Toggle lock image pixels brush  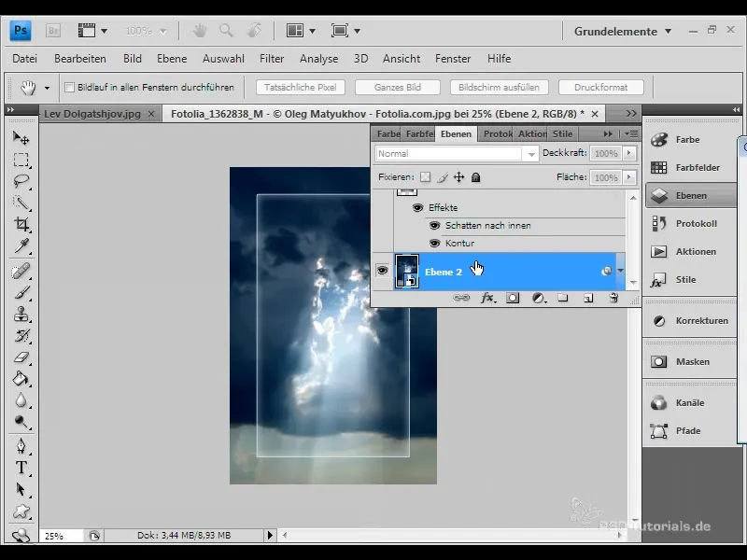[442, 177]
